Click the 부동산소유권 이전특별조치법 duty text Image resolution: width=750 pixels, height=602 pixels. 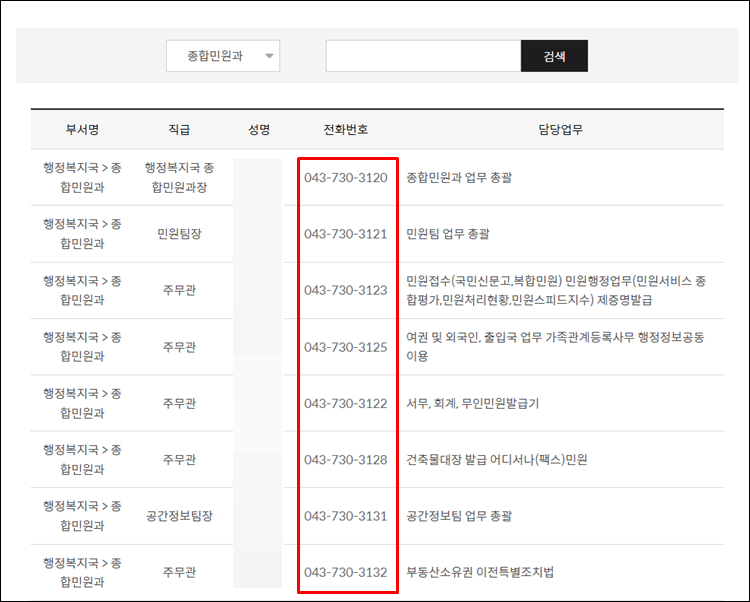480,572
